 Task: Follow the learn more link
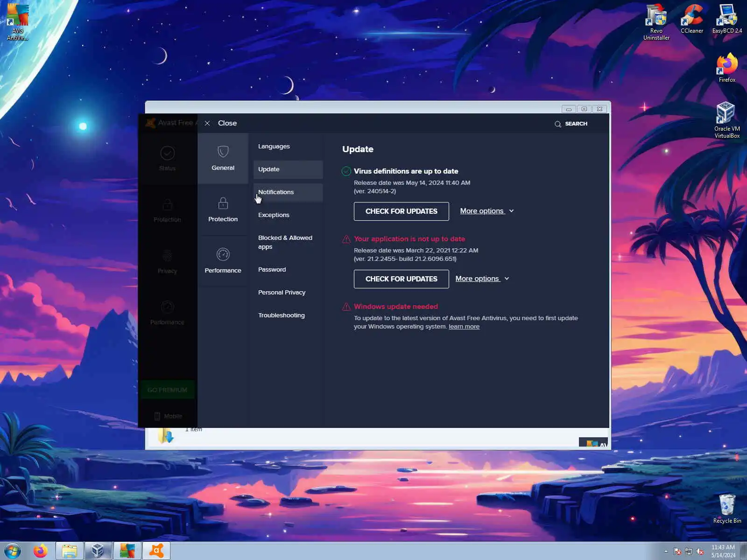(464, 327)
